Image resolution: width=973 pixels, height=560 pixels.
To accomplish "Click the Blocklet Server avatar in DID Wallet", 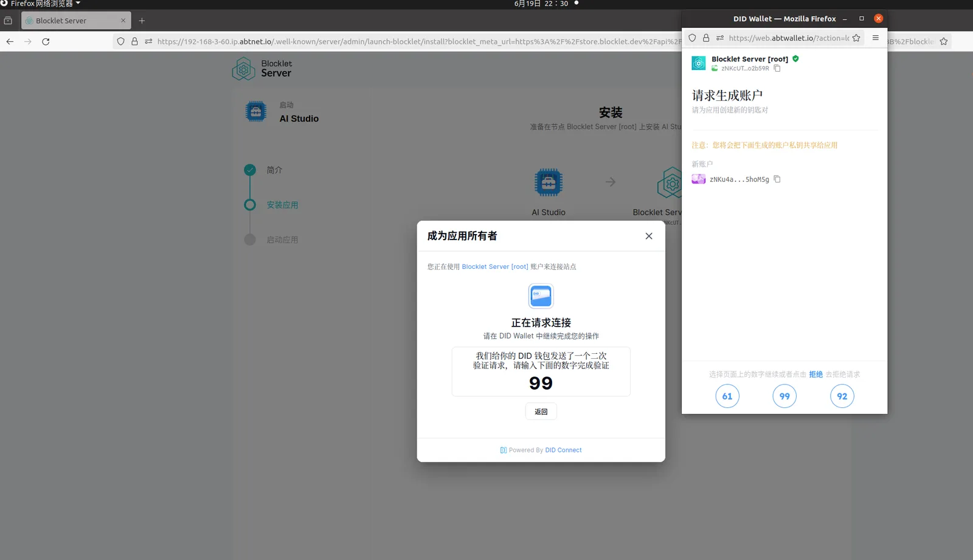I will click(699, 63).
